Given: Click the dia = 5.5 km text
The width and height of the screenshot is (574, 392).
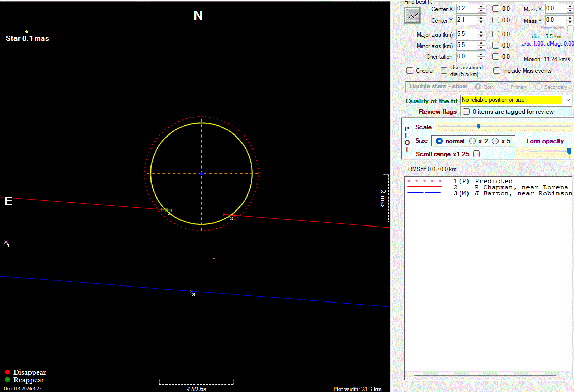Looking at the screenshot, I should pyautogui.click(x=546, y=37).
